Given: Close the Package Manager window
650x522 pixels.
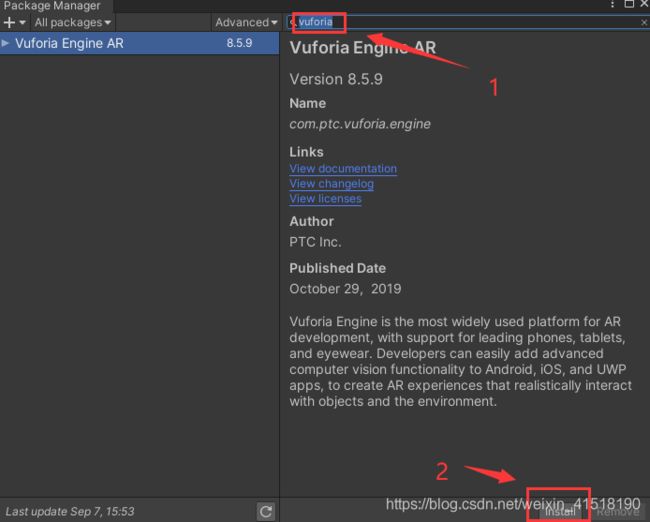Looking at the screenshot, I should [644, 4].
